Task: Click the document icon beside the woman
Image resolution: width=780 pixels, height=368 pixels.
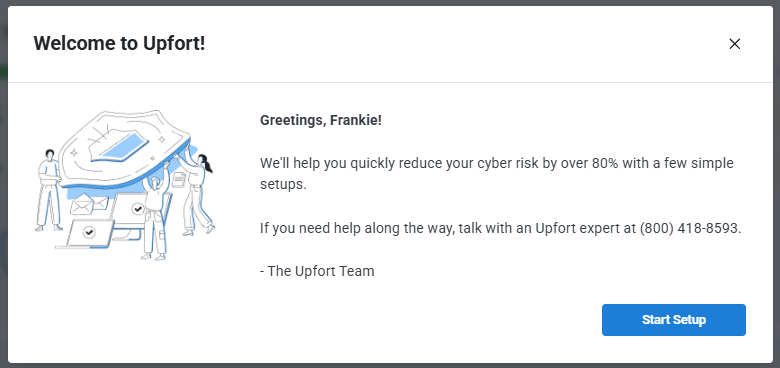Action: [178, 179]
